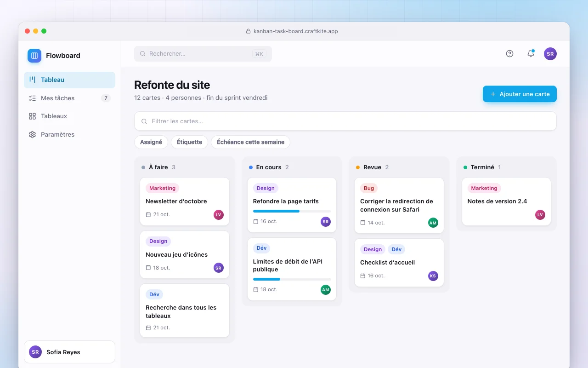Click the Dév tag on Checklist d'accueil

click(396, 249)
